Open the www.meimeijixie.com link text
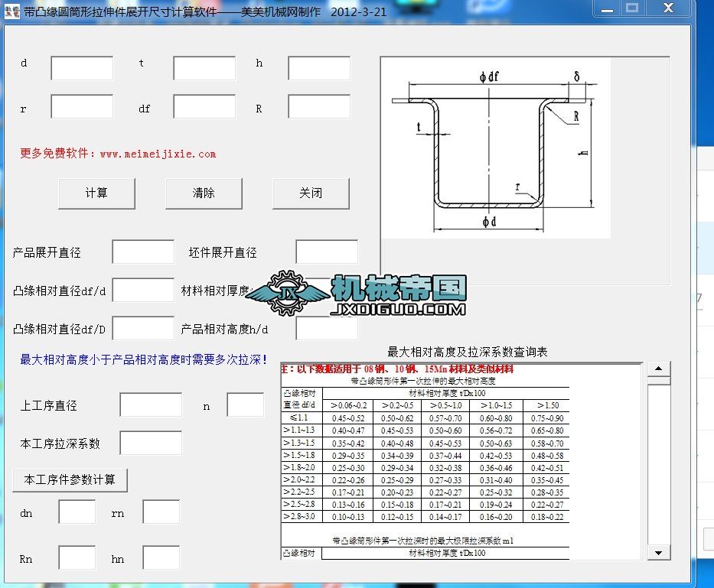This screenshot has width=714, height=588. [158, 154]
